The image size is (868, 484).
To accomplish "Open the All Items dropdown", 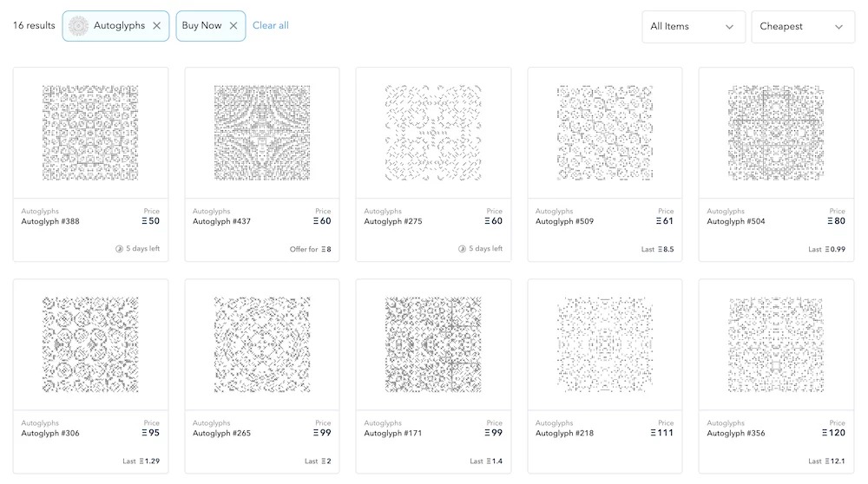I will pyautogui.click(x=693, y=26).
